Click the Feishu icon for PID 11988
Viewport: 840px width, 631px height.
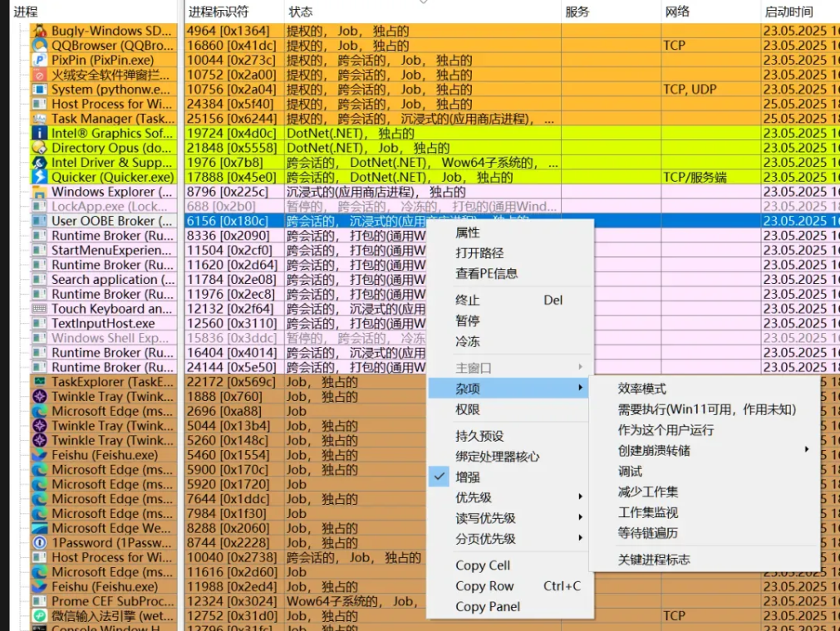(40, 586)
